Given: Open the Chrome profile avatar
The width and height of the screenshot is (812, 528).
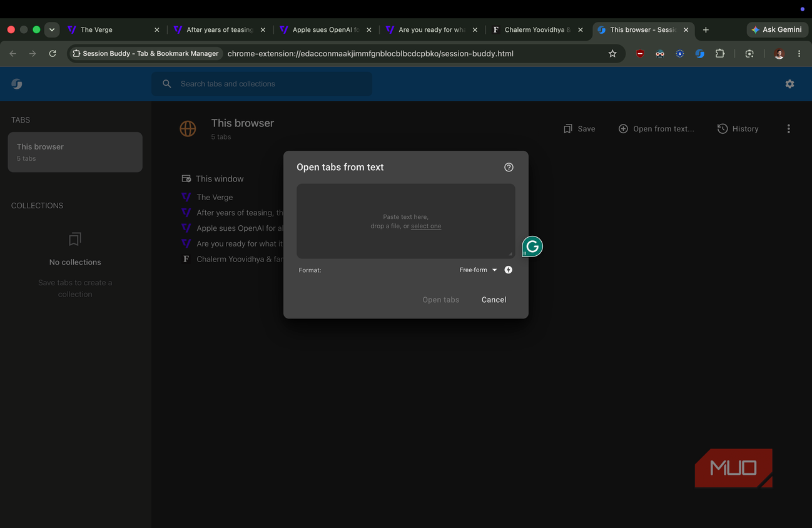Looking at the screenshot, I should [x=779, y=54].
